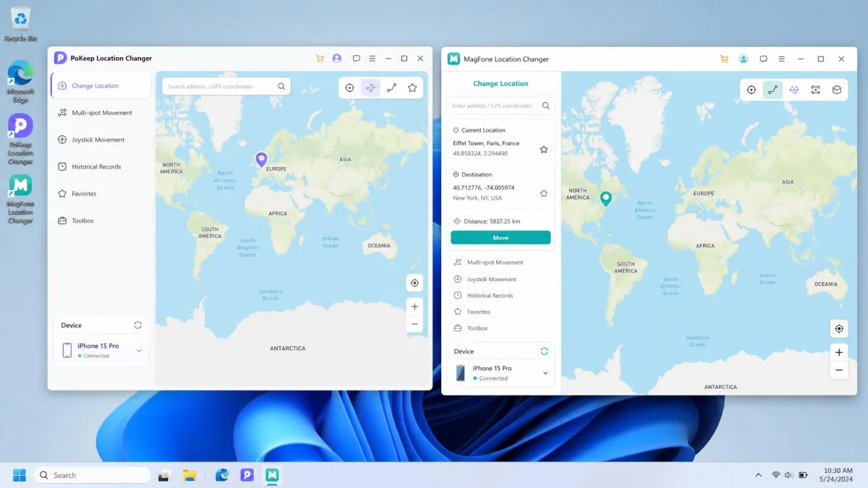This screenshot has height=488, width=868.
Task: Refresh PoKeep device list
Action: (x=137, y=325)
